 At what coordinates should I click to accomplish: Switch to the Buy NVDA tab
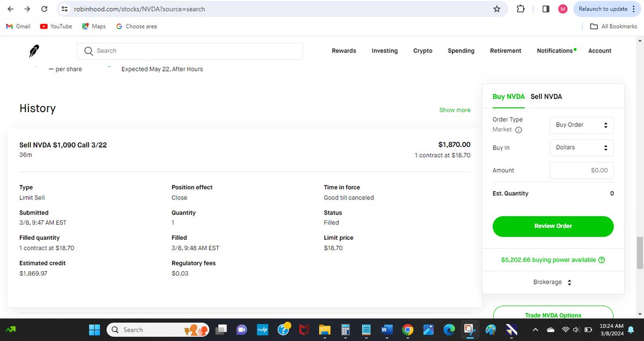coord(509,97)
